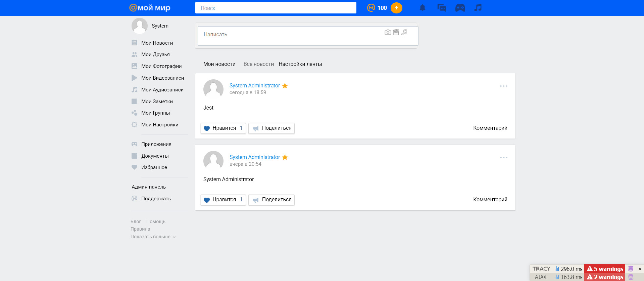The height and width of the screenshot is (281, 644).
Task: Open Комментарий on the Jest post
Action: click(490, 128)
